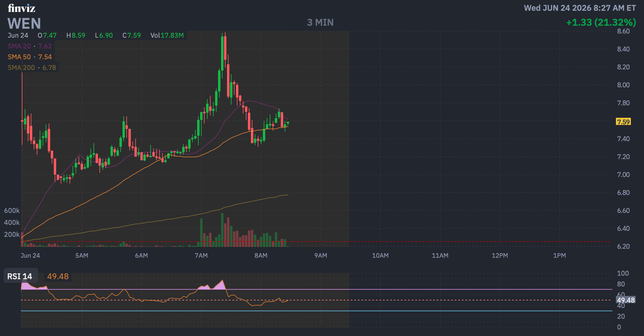The height and width of the screenshot is (336, 644).
Task: Click the SMA 200 indicator label
Action: pyautogui.click(x=32, y=68)
